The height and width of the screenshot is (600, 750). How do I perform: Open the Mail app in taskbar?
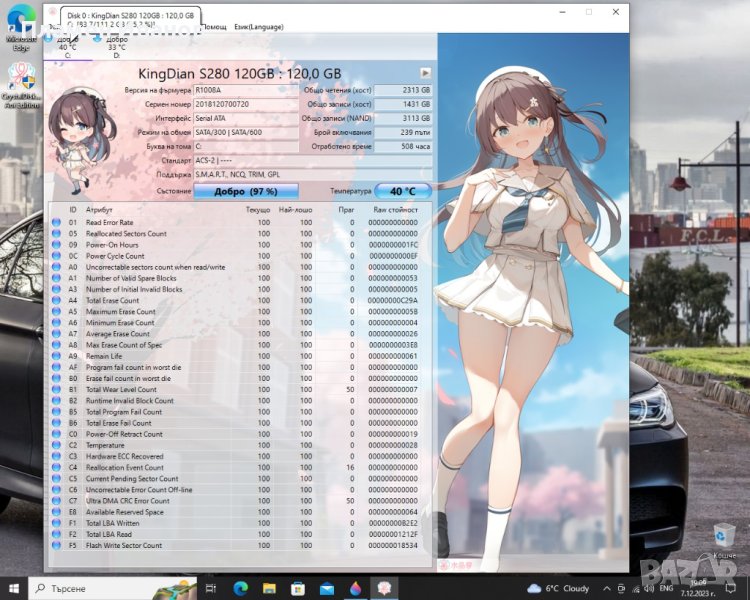327,588
